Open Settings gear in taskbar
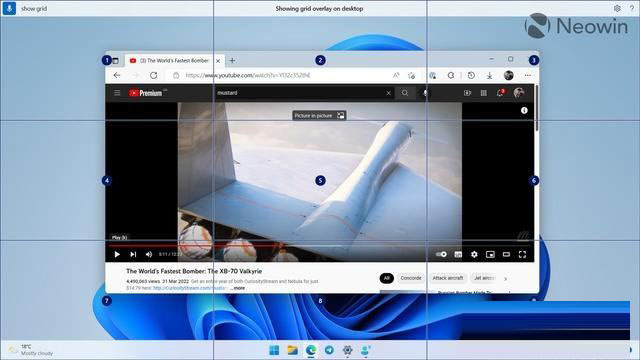640x360 pixels. 347,350
